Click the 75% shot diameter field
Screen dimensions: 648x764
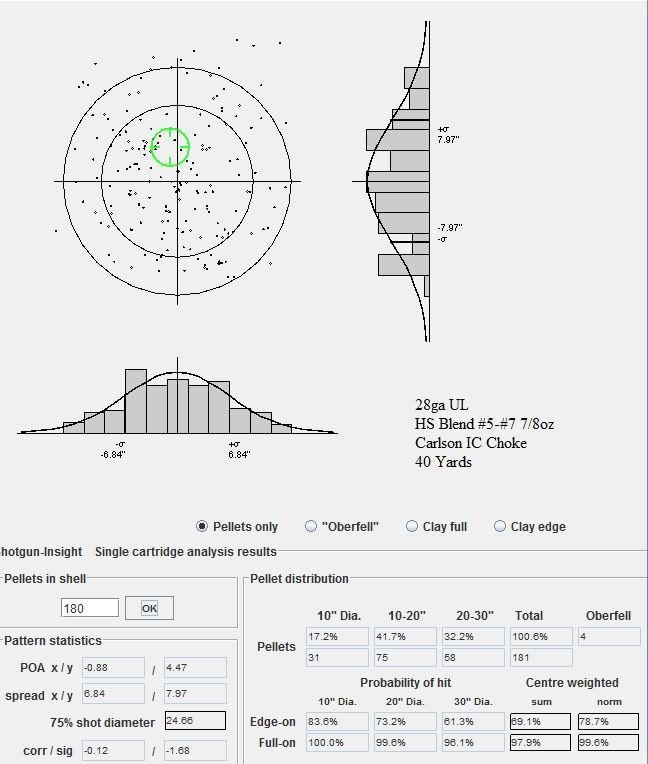[194, 721]
